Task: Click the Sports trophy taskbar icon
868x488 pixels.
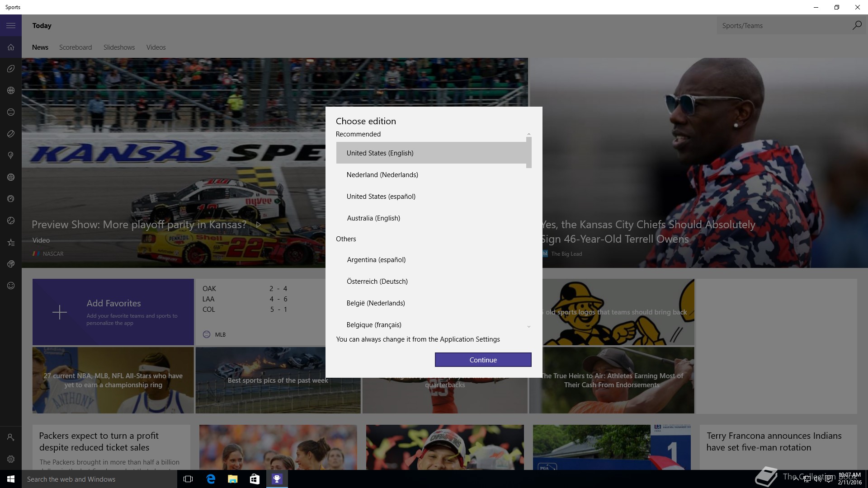Action: (x=277, y=479)
